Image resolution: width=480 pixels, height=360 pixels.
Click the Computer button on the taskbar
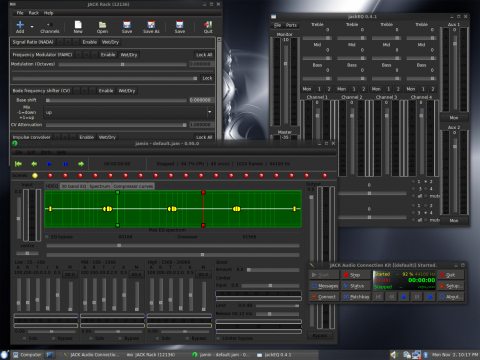(x=27, y=355)
